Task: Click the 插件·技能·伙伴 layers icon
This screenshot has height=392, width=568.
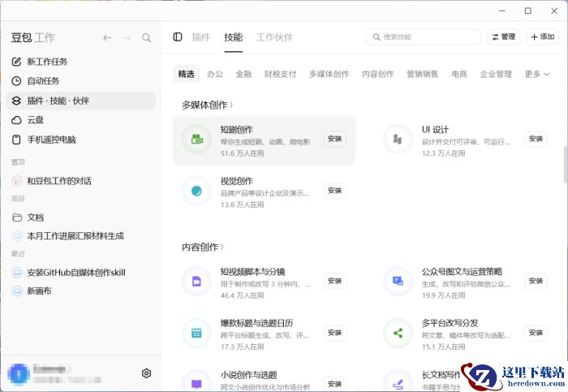Action: (16, 101)
